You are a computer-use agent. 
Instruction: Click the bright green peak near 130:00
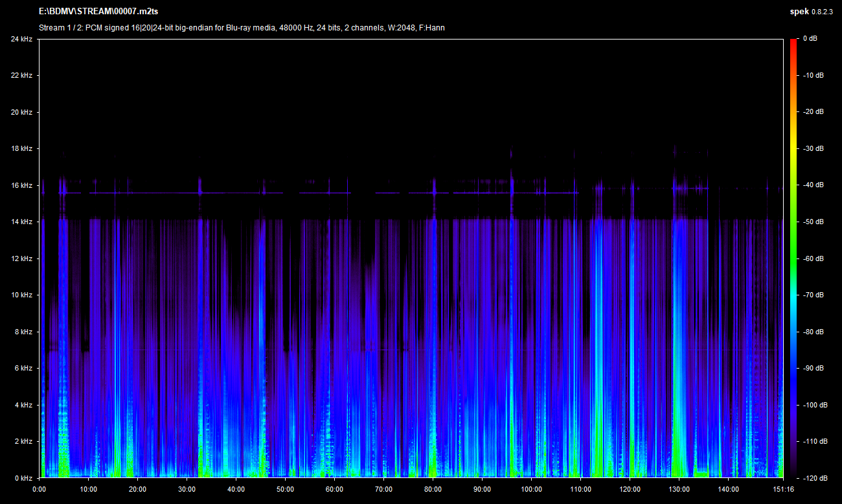tap(679, 453)
